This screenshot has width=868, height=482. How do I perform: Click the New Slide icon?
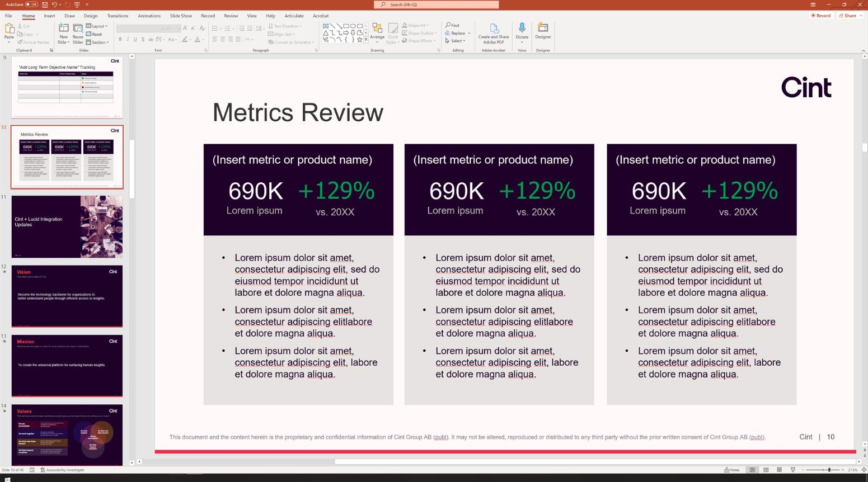tap(63, 29)
